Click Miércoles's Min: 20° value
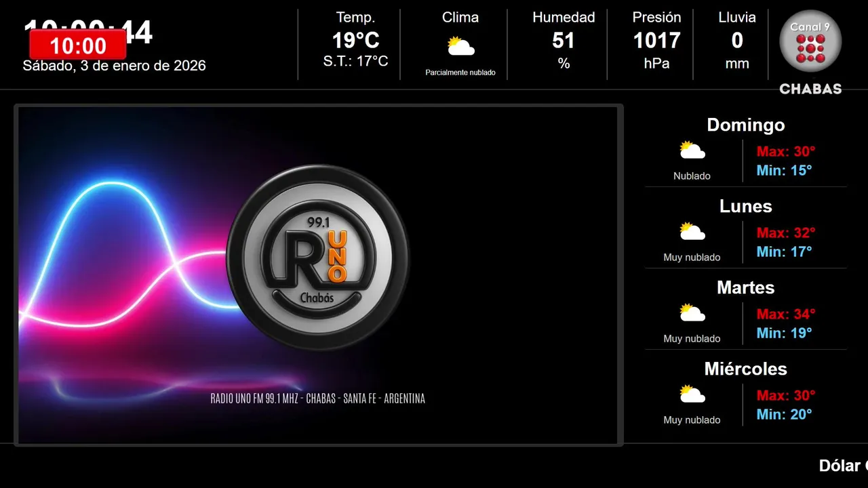 784,414
